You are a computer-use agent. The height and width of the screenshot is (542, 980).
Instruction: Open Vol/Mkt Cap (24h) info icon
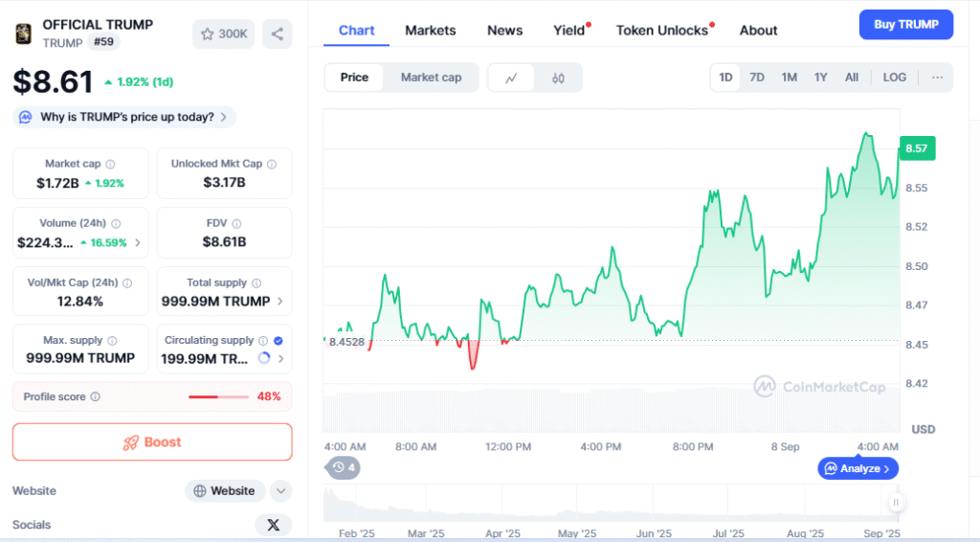point(127,283)
